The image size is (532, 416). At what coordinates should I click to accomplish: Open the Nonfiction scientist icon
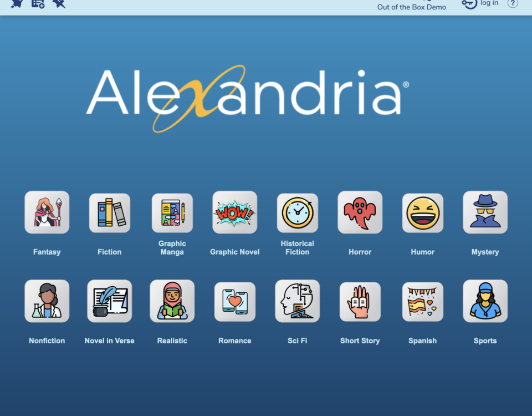[47, 301]
